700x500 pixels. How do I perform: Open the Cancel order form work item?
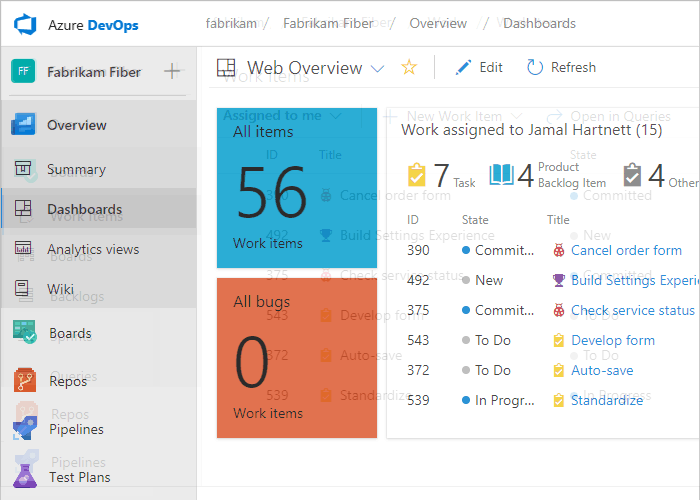[x=626, y=250]
